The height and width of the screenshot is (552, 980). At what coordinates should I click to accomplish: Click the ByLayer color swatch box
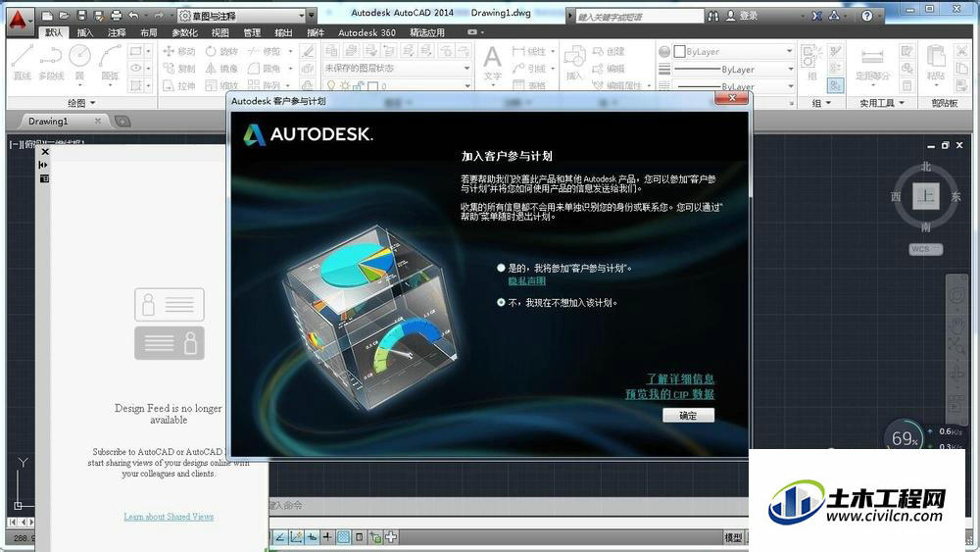pos(679,51)
